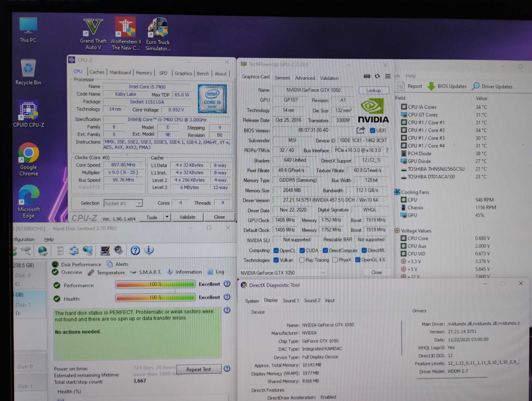Toggle the UEFI checkbox in GPU-Z

372,130
